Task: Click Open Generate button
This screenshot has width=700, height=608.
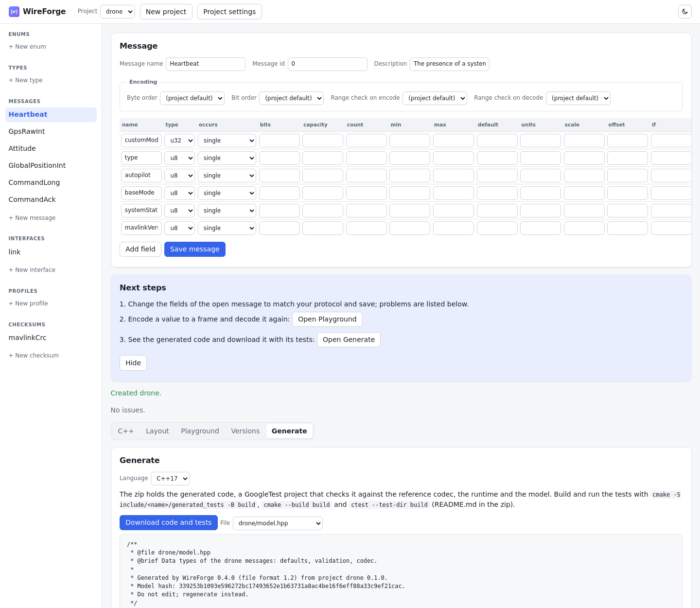Action: pyautogui.click(x=349, y=340)
